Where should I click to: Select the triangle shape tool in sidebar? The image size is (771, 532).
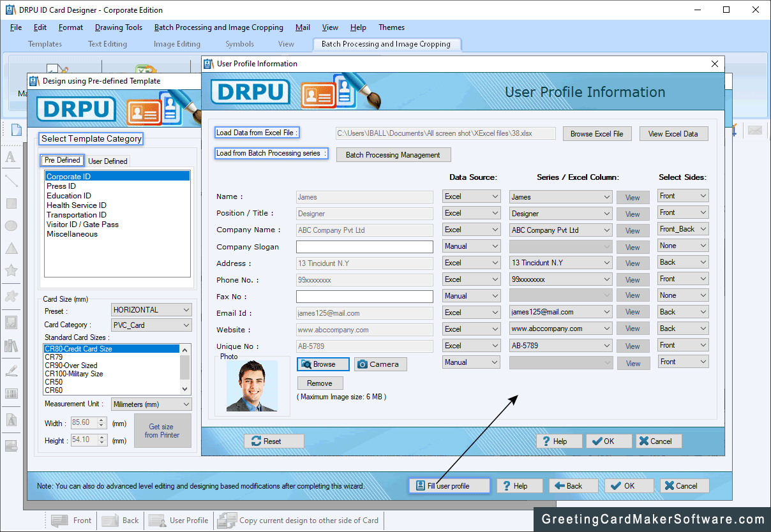[11, 248]
